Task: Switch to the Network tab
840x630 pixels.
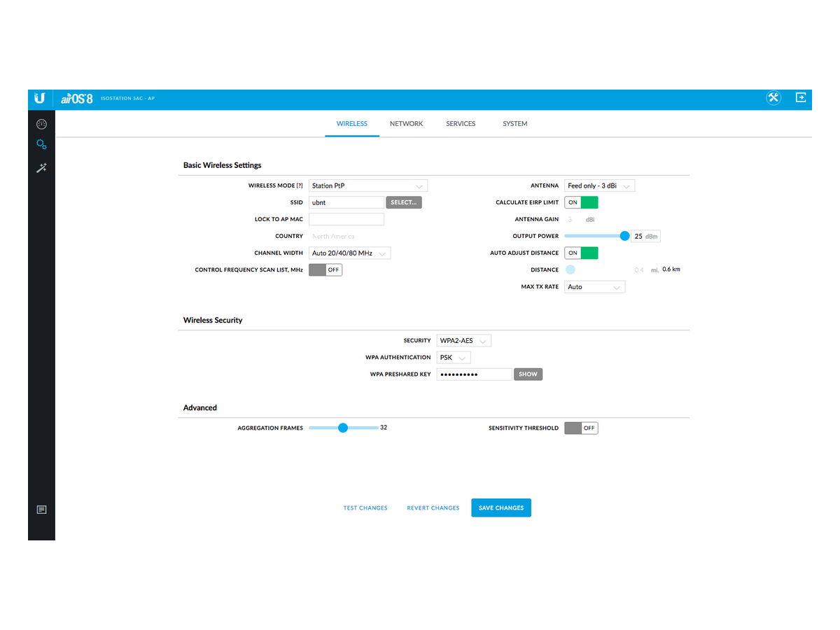Action: tap(407, 124)
